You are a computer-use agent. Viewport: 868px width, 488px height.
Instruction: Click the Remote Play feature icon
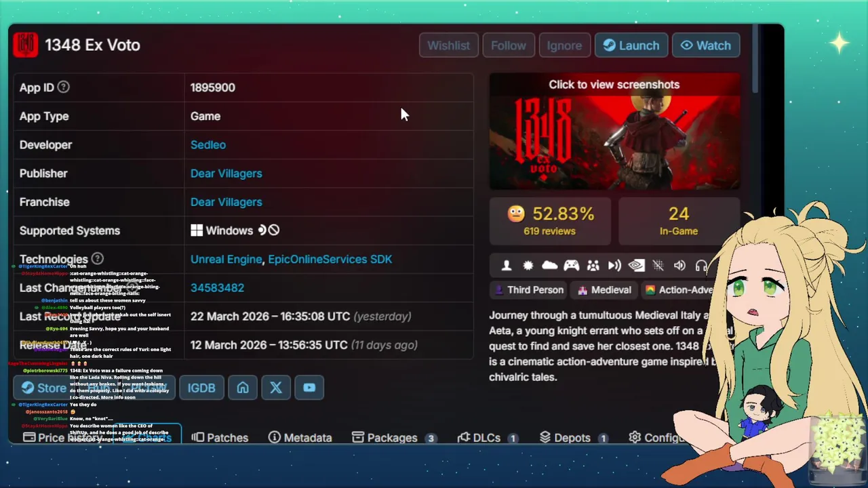pos(614,266)
